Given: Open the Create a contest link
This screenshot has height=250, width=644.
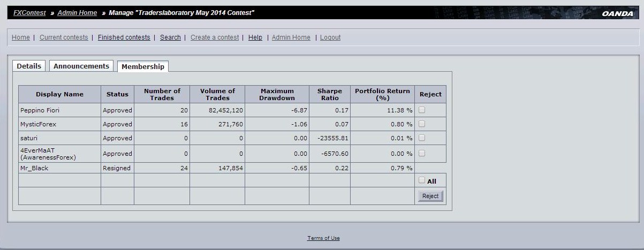Looking at the screenshot, I should [215, 37].
